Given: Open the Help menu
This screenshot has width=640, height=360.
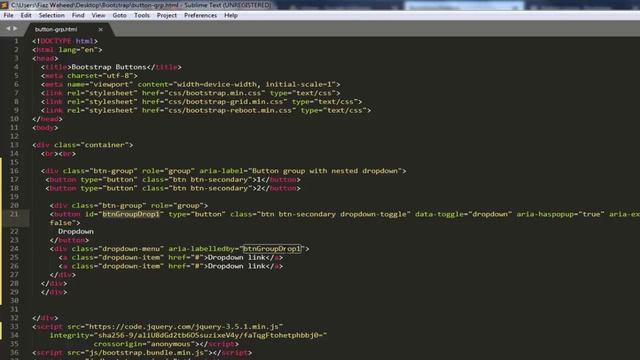Looking at the screenshot, I should point(231,16).
